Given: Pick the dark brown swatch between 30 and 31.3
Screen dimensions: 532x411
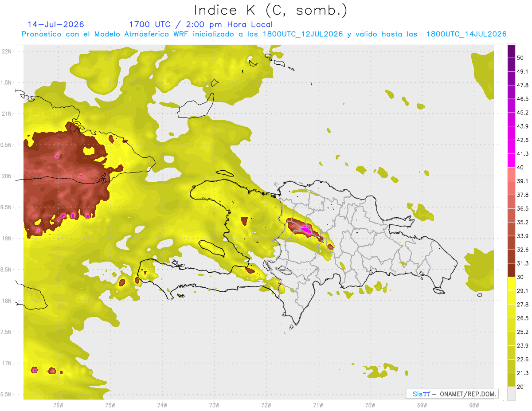Looking at the screenshot, I should click(511, 270).
